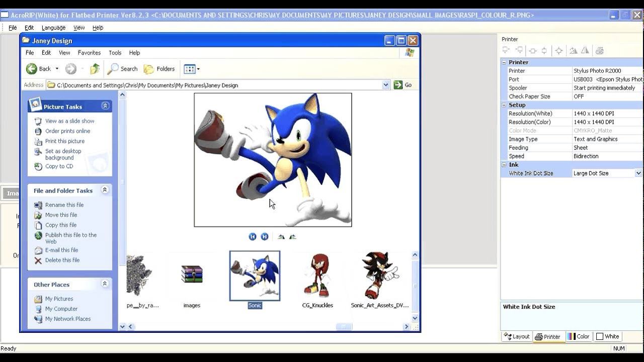The height and width of the screenshot is (362, 644).
Task: Toggle the Folders pane button
Action: tap(159, 69)
